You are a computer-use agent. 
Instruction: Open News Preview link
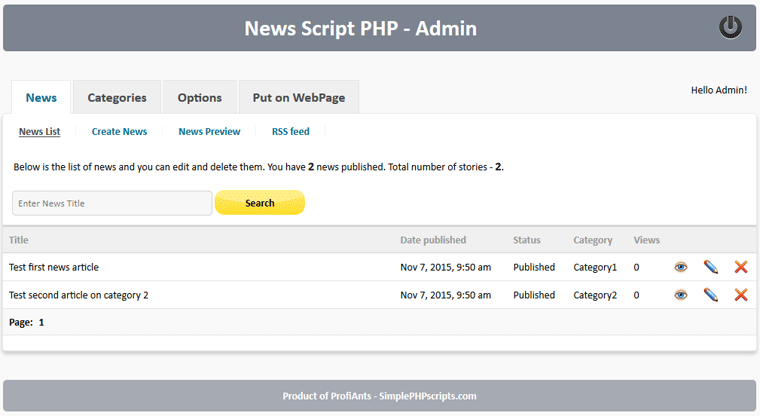[x=209, y=131]
